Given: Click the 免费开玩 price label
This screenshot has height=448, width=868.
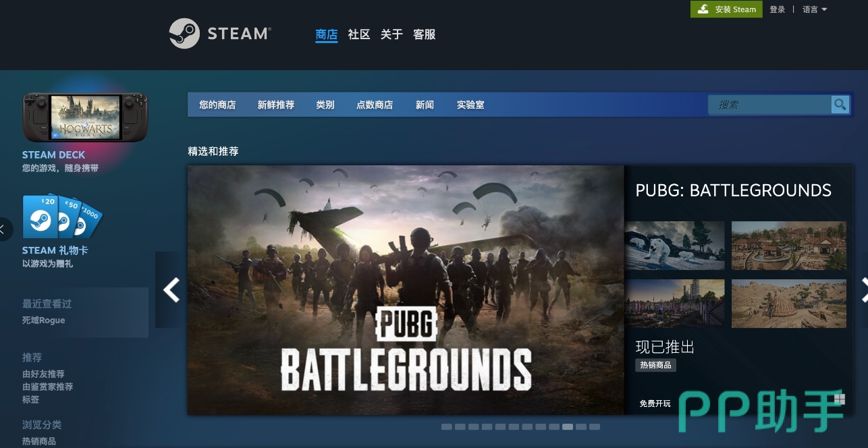Looking at the screenshot, I should [x=655, y=403].
